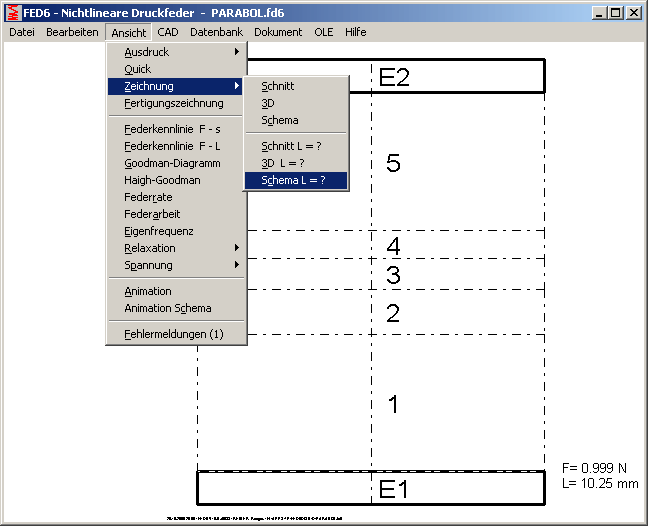Choose the 3D drawing option
The width and height of the screenshot is (648, 526).
pos(268,103)
